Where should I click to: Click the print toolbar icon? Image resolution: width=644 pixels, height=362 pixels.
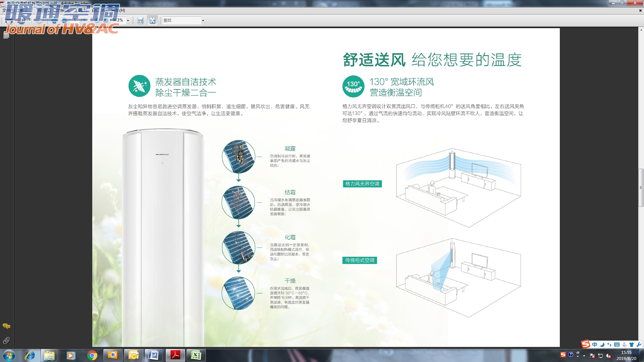[x=9, y=21]
